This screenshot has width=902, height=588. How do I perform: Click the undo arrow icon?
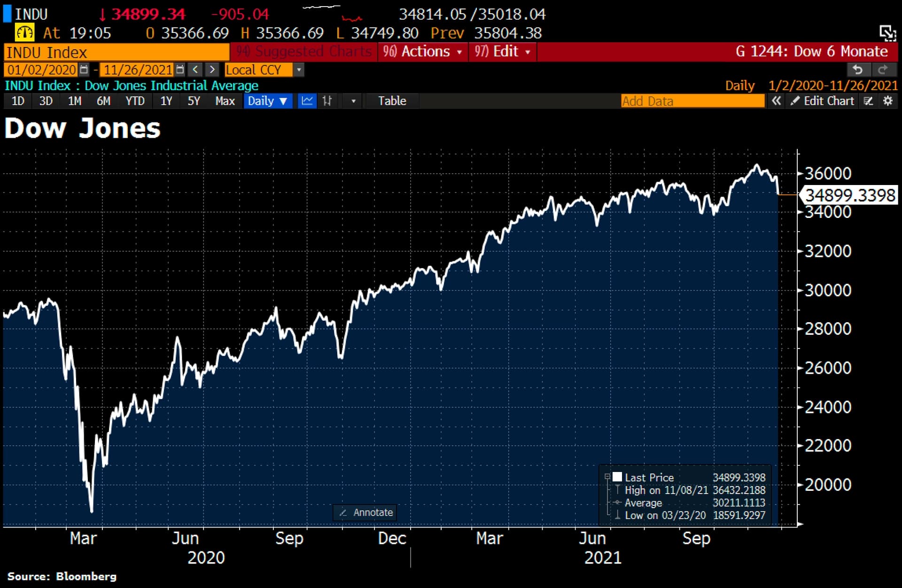tap(858, 70)
